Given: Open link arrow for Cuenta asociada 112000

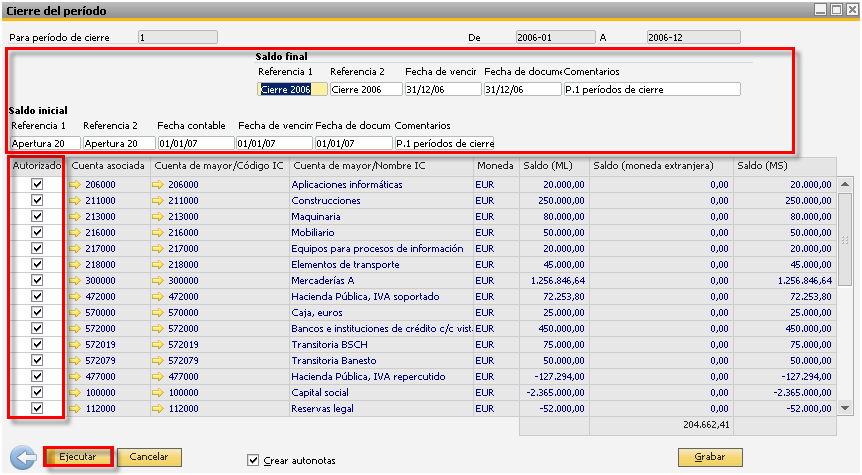Looking at the screenshot, I should tap(75, 408).
